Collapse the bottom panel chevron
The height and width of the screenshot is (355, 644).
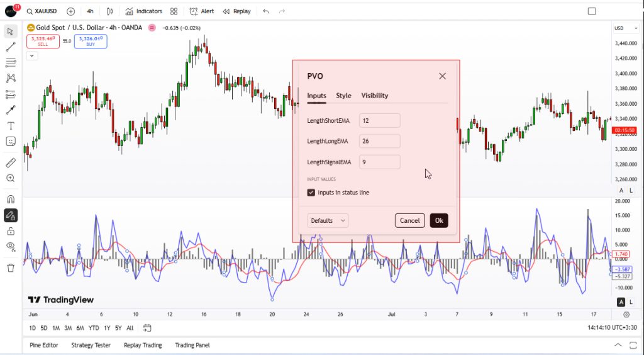[x=618, y=345]
